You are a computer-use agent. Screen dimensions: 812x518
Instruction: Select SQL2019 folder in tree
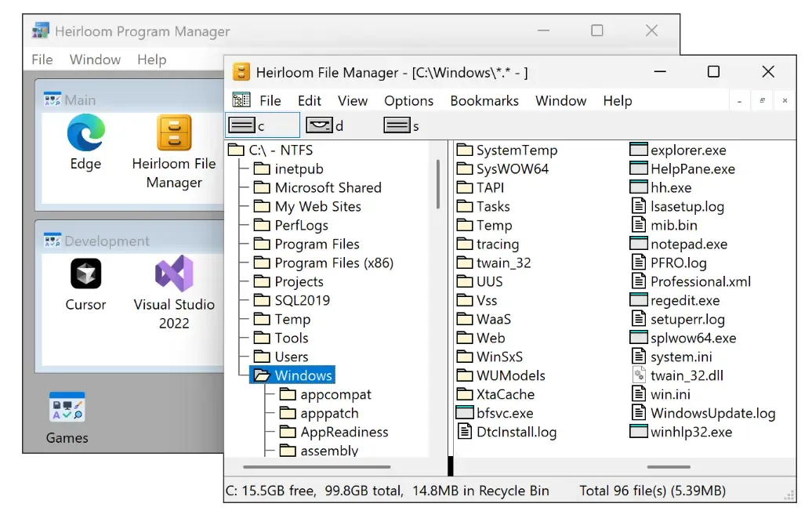point(292,300)
